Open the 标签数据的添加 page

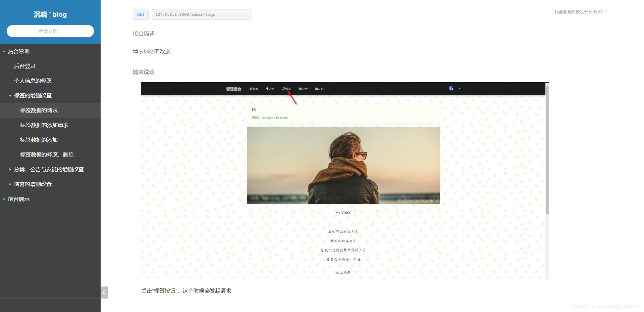(39, 140)
